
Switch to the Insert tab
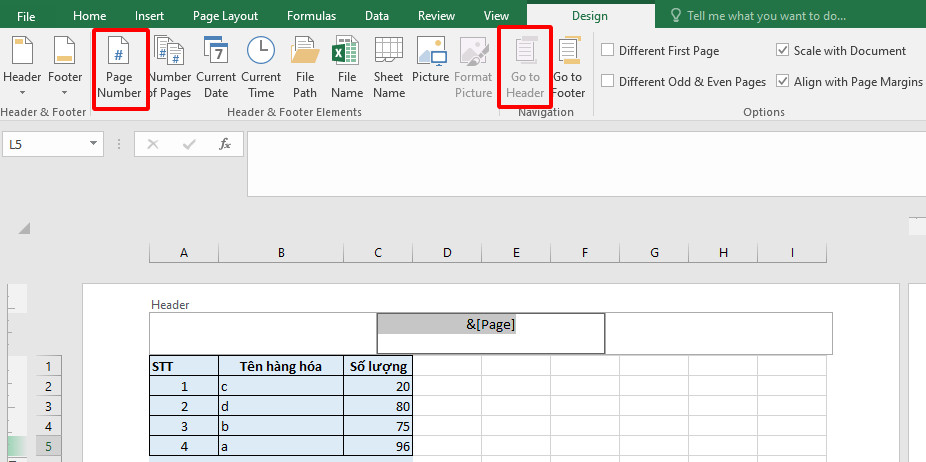tap(149, 16)
